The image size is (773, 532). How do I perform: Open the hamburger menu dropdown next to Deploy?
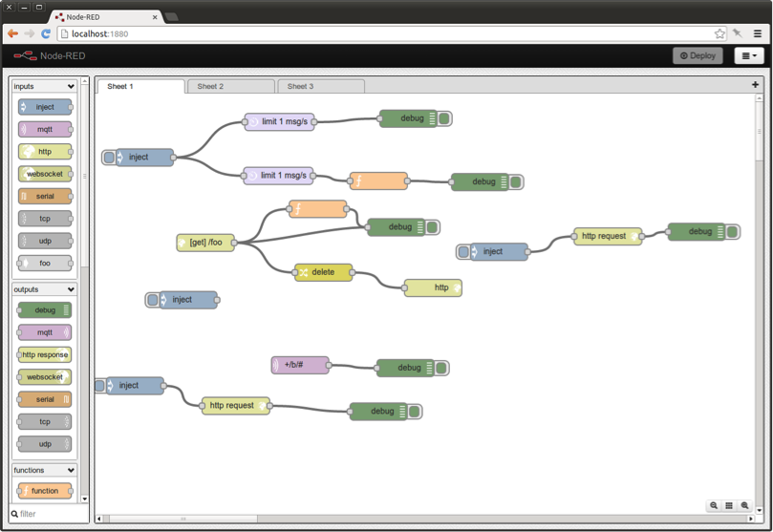point(748,56)
